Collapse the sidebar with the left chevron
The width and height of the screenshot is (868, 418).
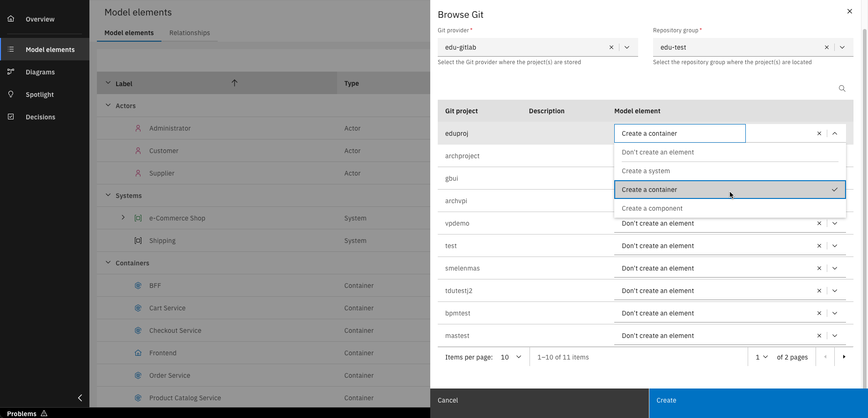click(x=80, y=398)
